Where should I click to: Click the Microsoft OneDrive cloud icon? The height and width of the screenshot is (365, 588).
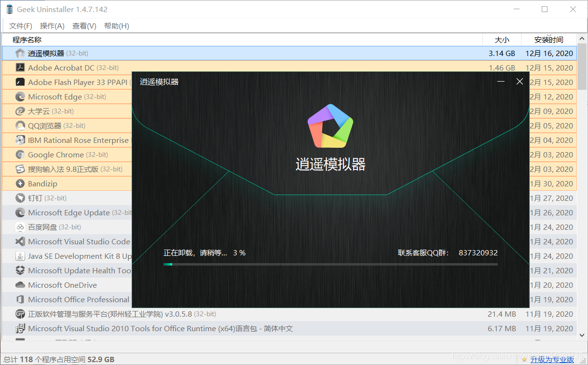point(20,285)
